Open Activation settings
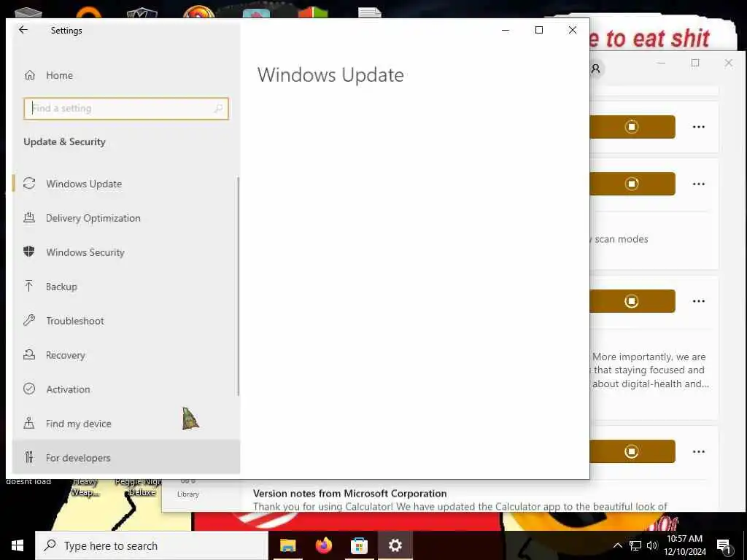747x560 pixels. point(125,389)
